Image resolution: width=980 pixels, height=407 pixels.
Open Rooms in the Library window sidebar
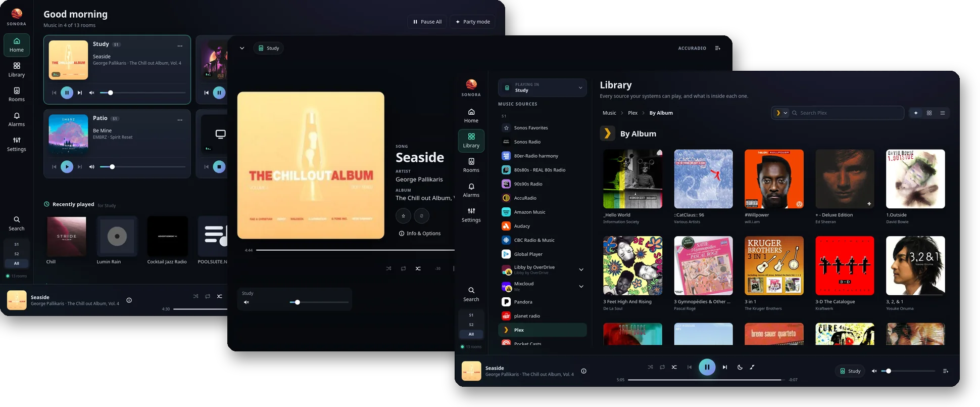(x=471, y=165)
